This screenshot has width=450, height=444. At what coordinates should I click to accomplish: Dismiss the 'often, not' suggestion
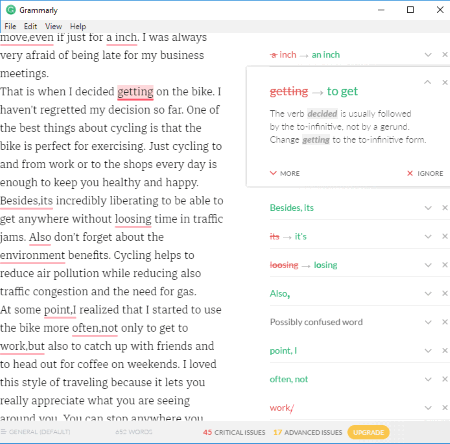coord(445,379)
